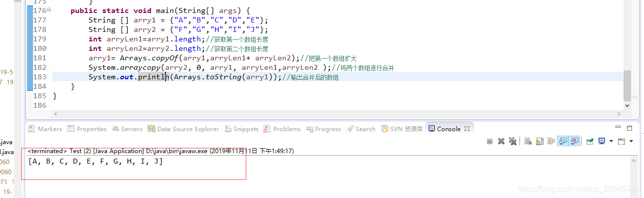This screenshot has height=198, width=644.
Task: Switch to the Progress tab
Action: (x=323, y=129)
